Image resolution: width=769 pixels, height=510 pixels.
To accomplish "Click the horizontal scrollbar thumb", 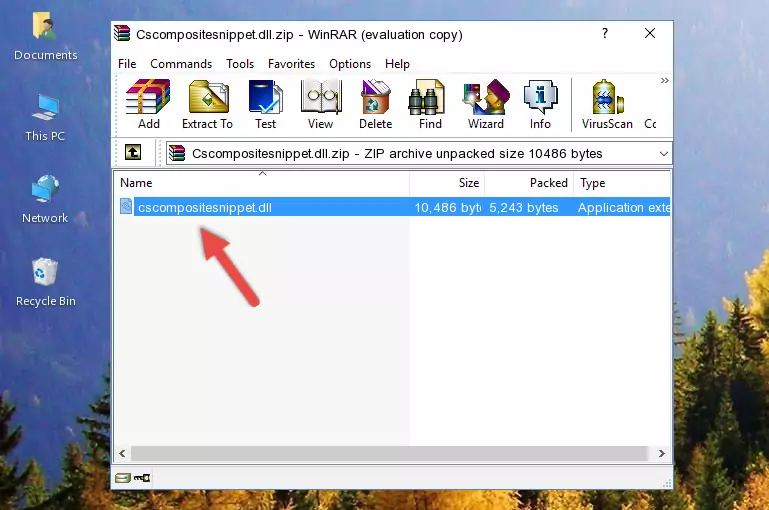I will (390, 454).
